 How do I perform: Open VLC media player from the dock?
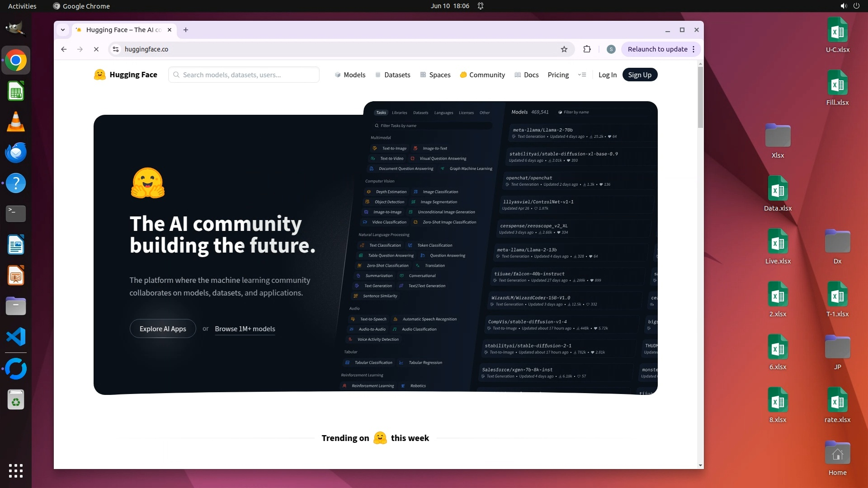coord(16,122)
